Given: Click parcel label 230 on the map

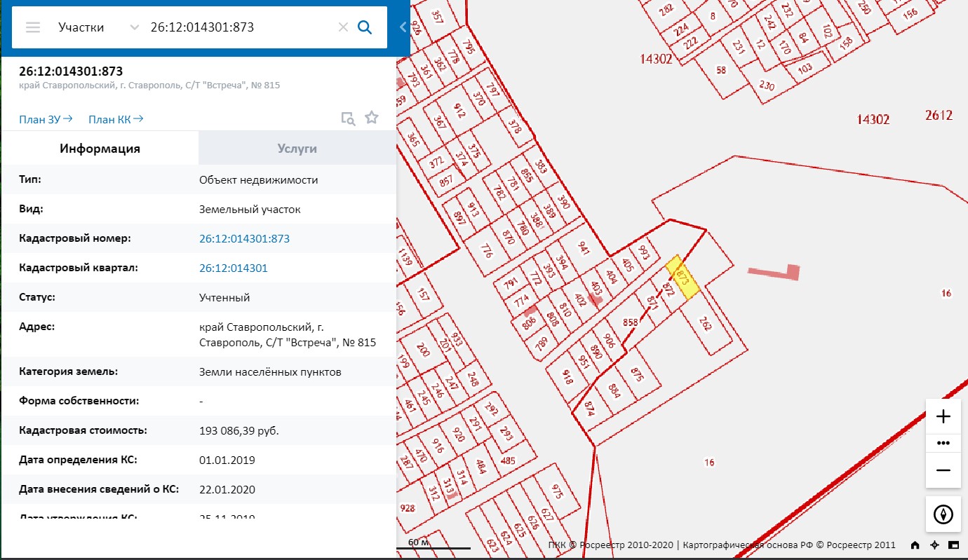Looking at the screenshot, I should click(x=767, y=87).
